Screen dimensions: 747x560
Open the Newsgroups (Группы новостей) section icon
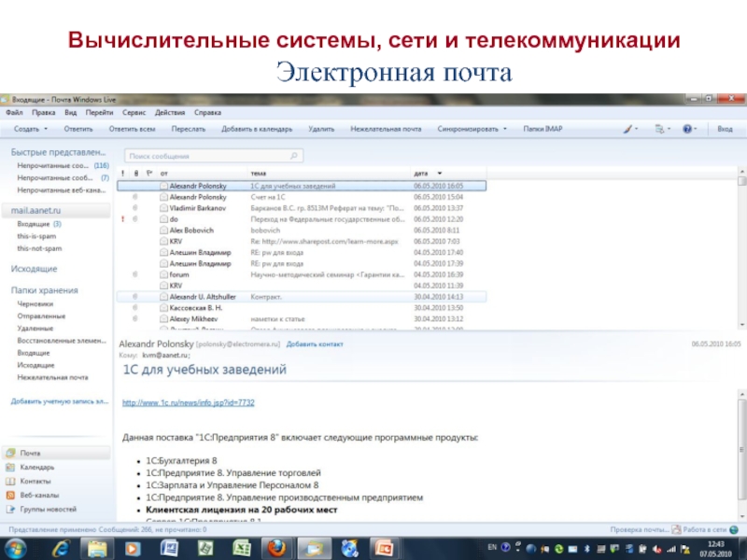coord(11,510)
